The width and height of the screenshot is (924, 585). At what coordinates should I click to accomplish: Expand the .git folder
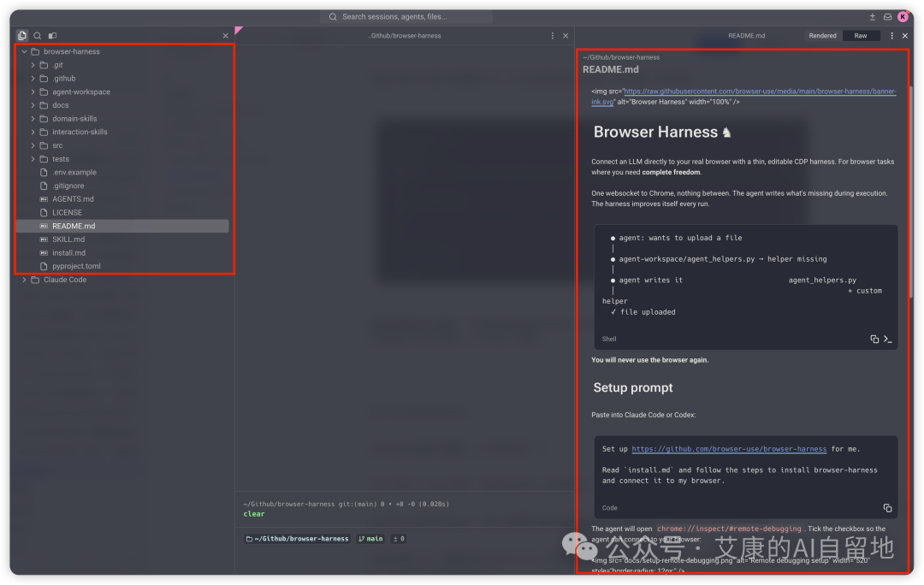coord(33,65)
